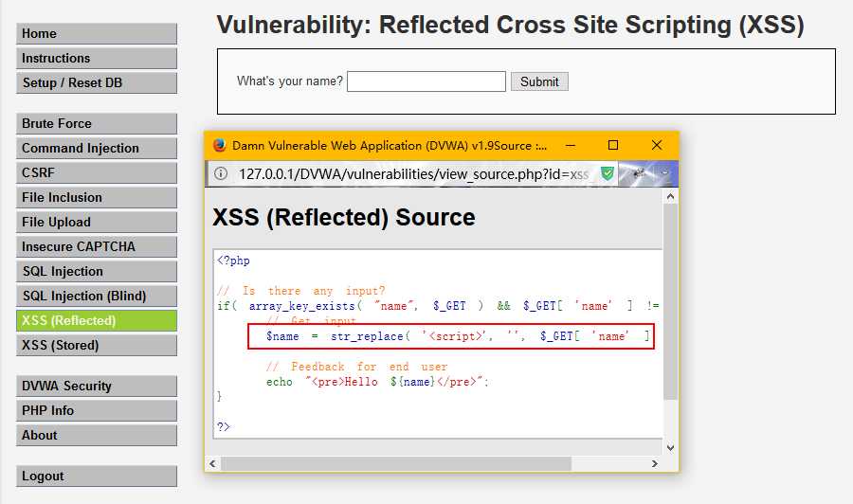Image resolution: width=853 pixels, height=504 pixels.
Task: Open the About page
Action: click(x=97, y=436)
